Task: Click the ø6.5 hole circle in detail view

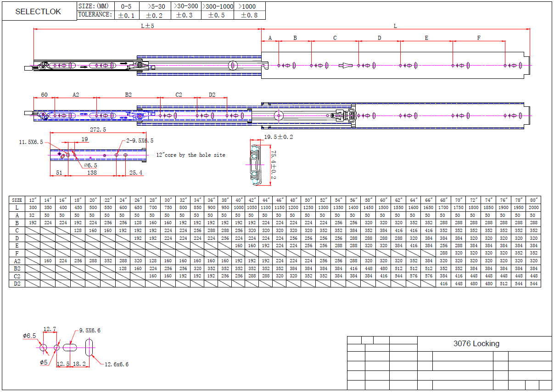Action: (x=44, y=348)
